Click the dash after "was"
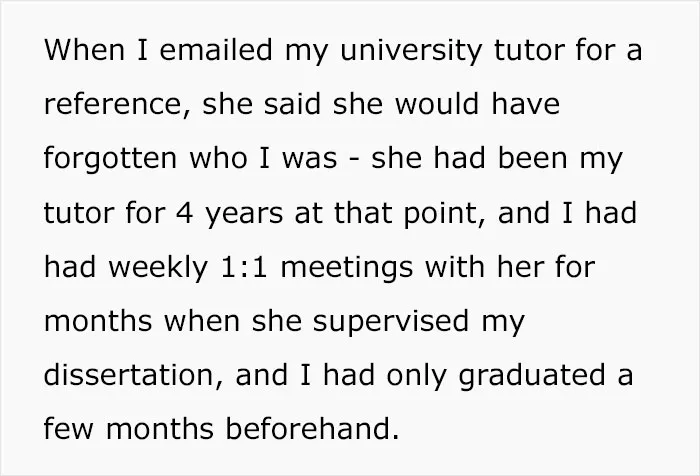Image resolution: width=700 pixels, height=476 pixels. (x=354, y=160)
